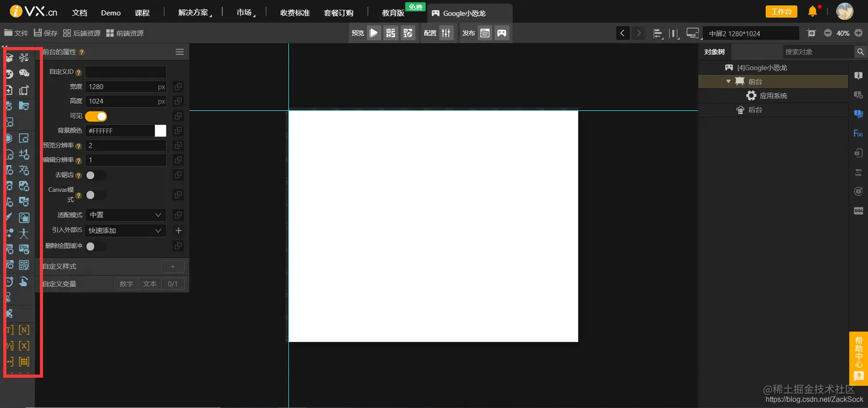Click the publish window icon next to 发布
This screenshot has width=868, height=408.
pyautogui.click(x=485, y=33)
